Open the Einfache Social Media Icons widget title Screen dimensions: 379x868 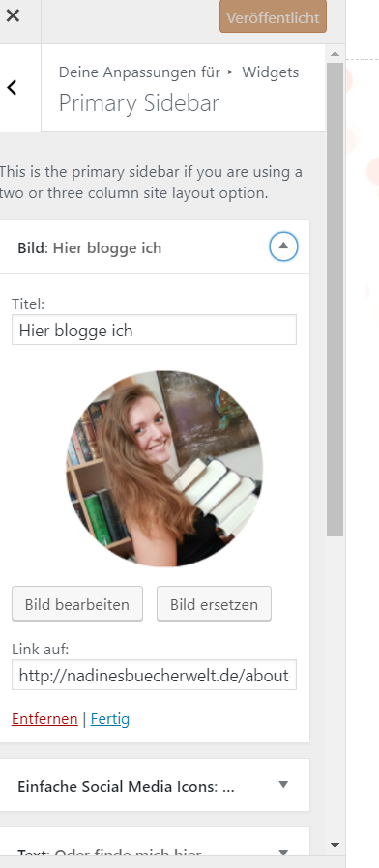(126, 786)
